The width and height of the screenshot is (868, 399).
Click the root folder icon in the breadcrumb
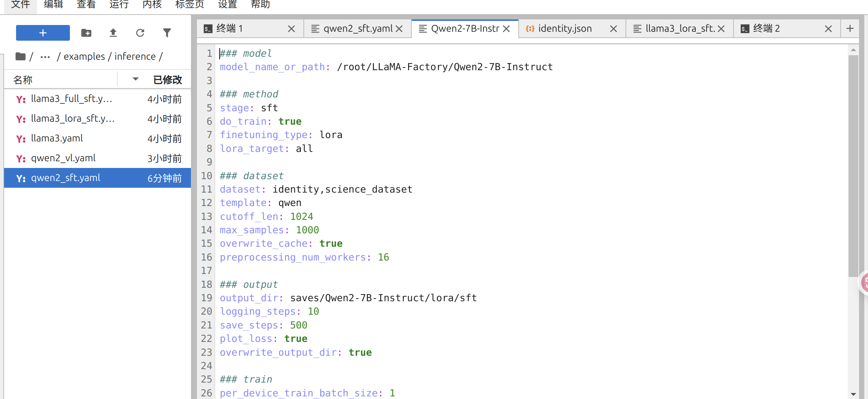[21, 56]
